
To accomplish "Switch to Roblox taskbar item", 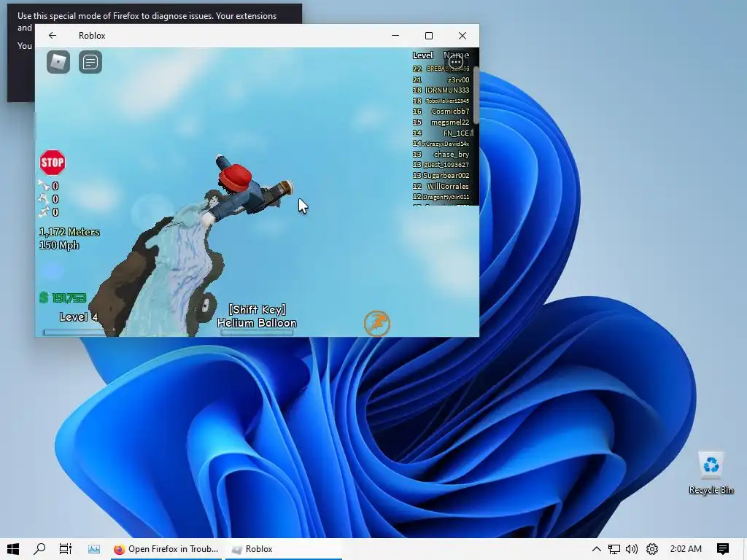I will [x=284, y=549].
